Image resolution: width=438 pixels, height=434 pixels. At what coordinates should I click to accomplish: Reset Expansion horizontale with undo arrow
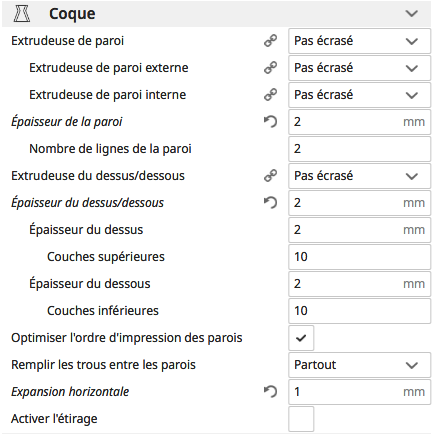270,392
